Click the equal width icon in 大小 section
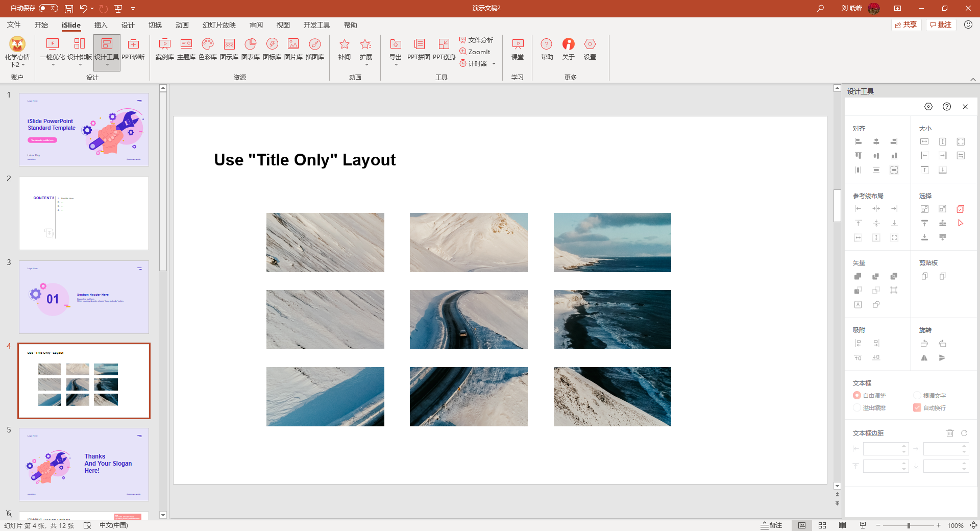The width and height of the screenshot is (980, 531). pyautogui.click(x=924, y=141)
